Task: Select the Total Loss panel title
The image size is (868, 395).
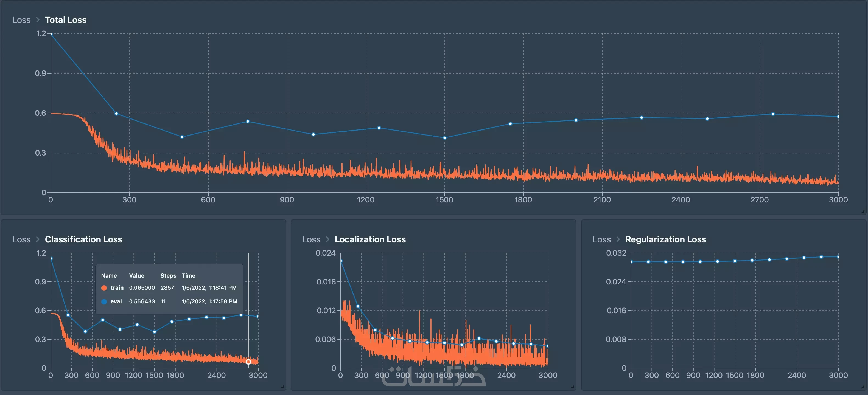Action: tap(66, 20)
